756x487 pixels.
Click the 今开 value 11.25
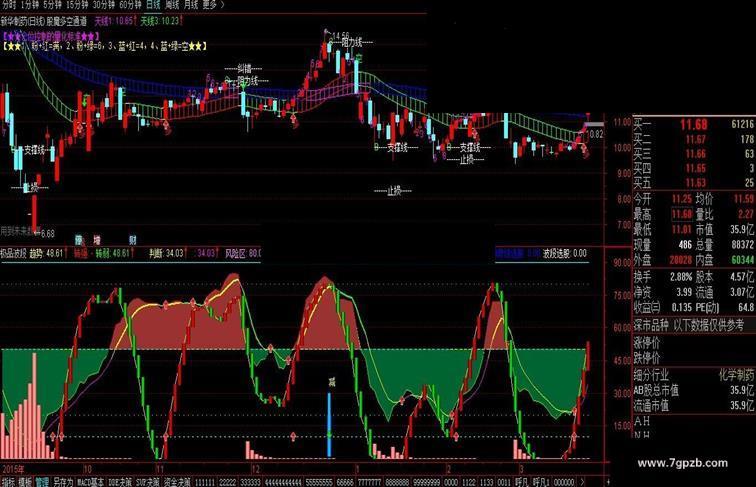682,199
